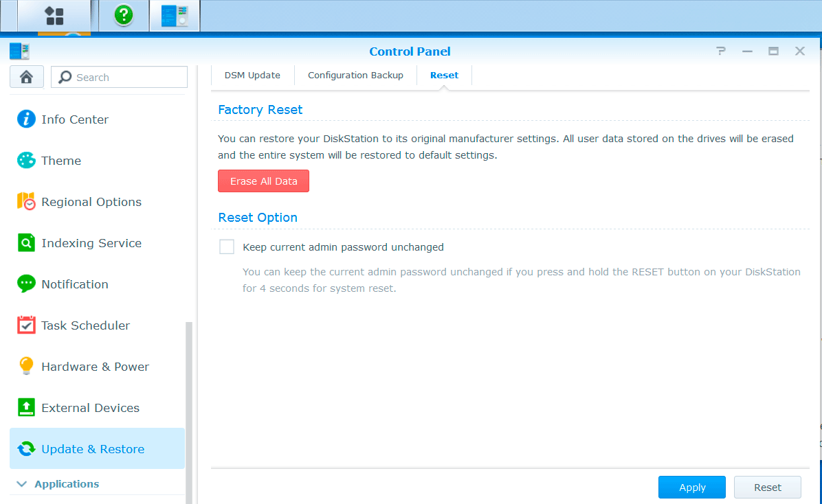Select the Indexing Service item
This screenshot has height=504, width=822.
pos(91,243)
